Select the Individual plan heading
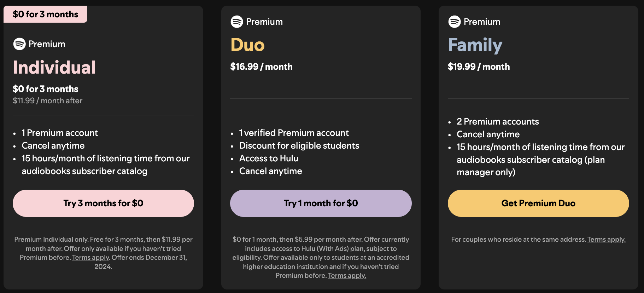Viewport: 644px width, 293px height. pos(54,67)
